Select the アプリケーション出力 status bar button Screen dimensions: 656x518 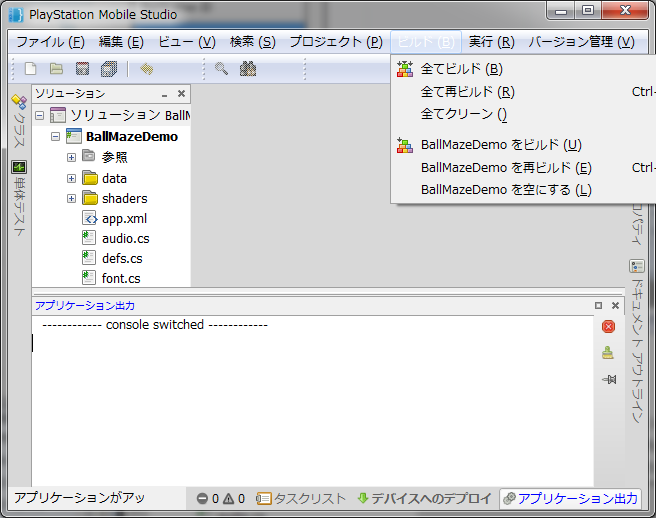click(570, 498)
